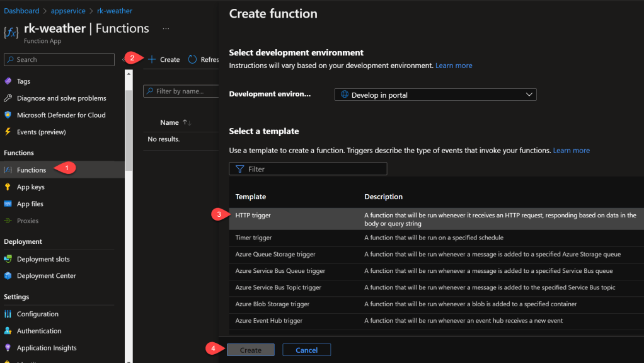This screenshot has height=363, width=644.
Task: Click the App keys key icon
Action: [8, 187]
